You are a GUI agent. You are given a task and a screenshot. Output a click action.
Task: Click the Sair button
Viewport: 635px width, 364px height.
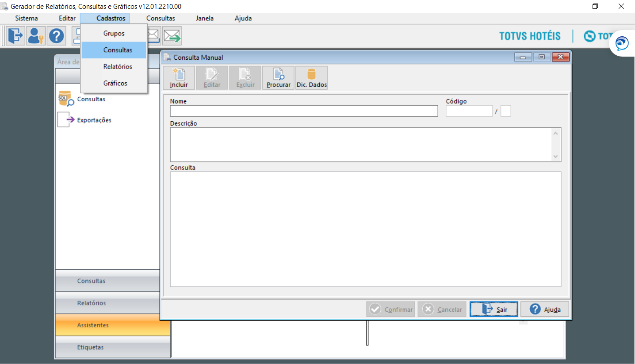tap(493, 309)
